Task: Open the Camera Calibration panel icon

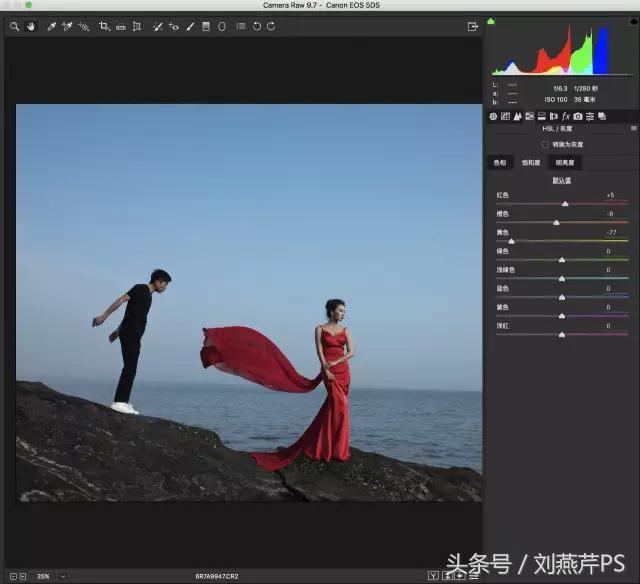Action: click(578, 116)
